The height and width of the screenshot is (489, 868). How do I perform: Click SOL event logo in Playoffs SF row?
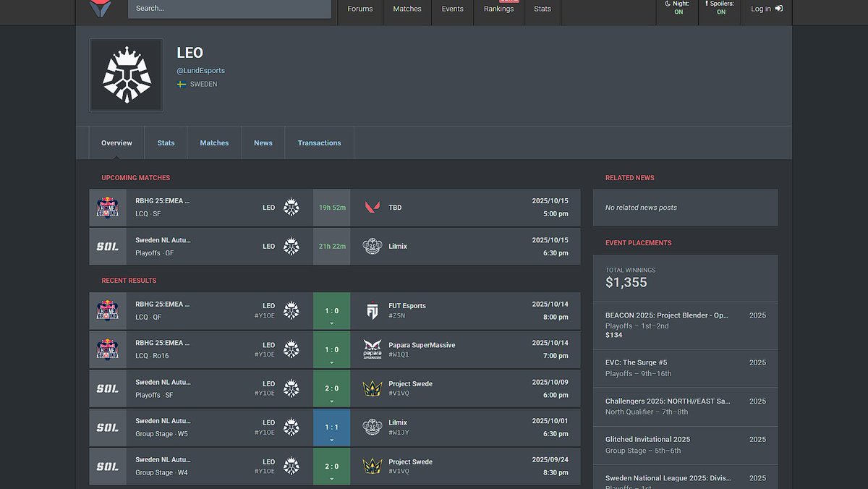(108, 389)
